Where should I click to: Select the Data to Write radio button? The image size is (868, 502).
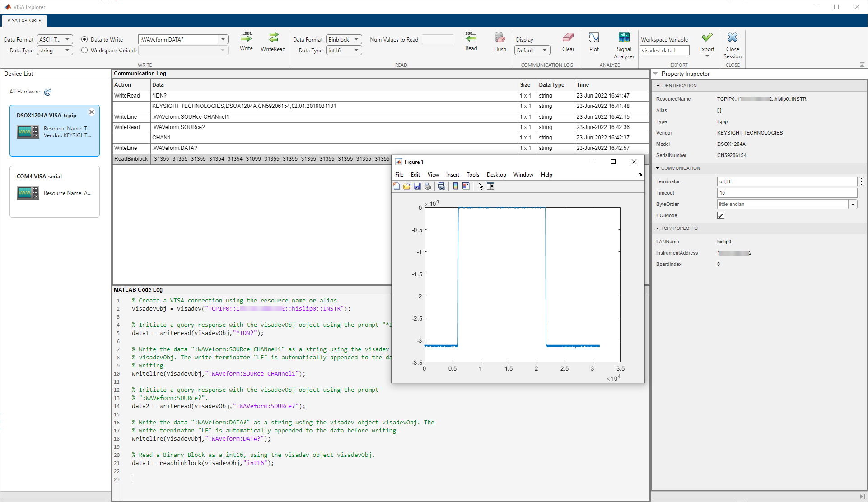click(x=84, y=40)
